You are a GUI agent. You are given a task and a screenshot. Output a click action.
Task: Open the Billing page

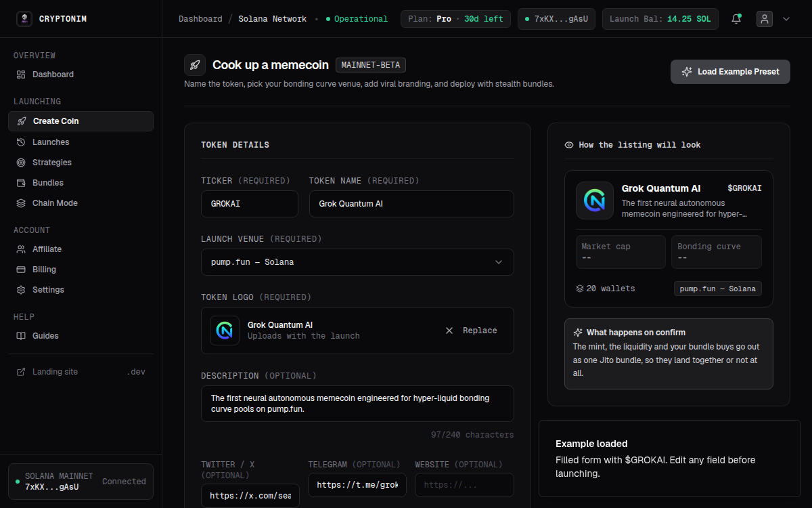tap(81, 270)
